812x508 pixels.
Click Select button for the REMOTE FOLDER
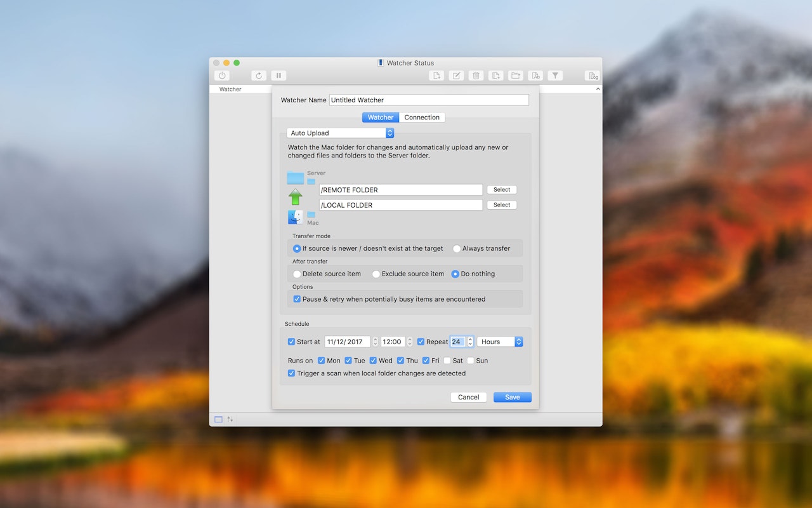(x=502, y=190)
